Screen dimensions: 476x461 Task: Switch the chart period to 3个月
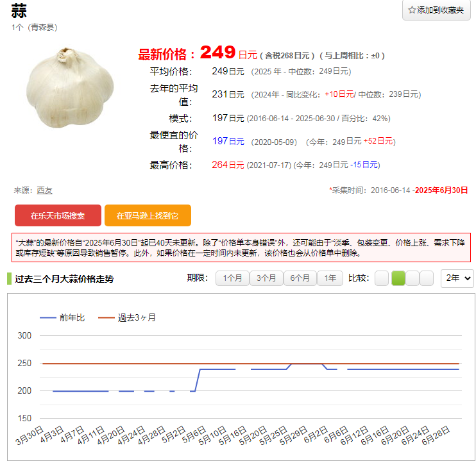tap(266, 278)
